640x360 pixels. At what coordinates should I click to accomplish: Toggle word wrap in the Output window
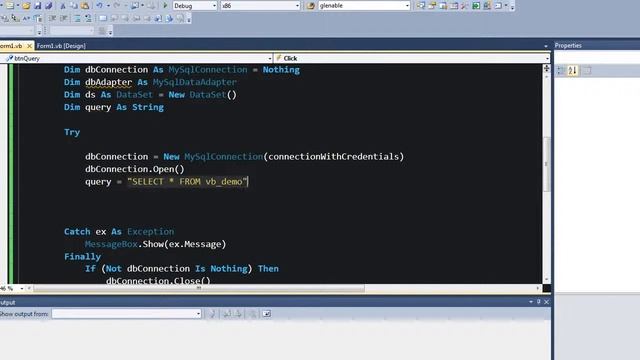tap(267, 314)
